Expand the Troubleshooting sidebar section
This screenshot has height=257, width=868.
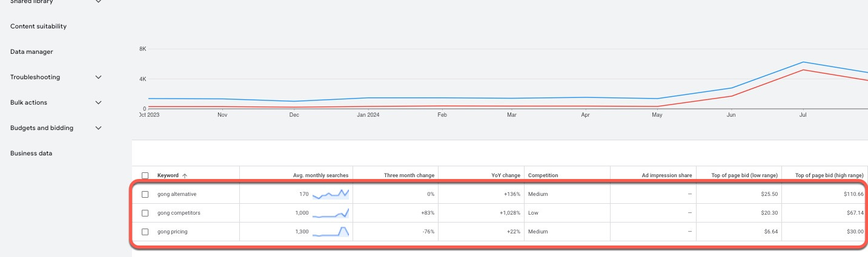tap(98, 77)
